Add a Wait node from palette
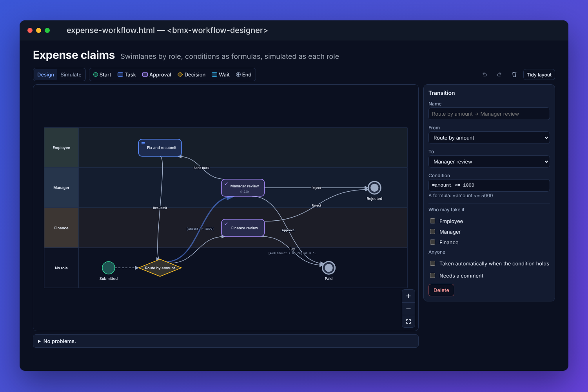This screenshot has height=392, width=588. 221,74
